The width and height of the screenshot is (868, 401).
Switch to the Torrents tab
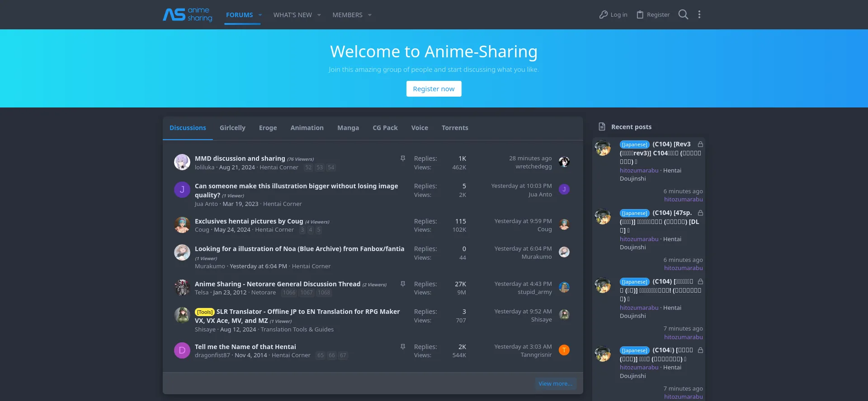tap(455, 128)
